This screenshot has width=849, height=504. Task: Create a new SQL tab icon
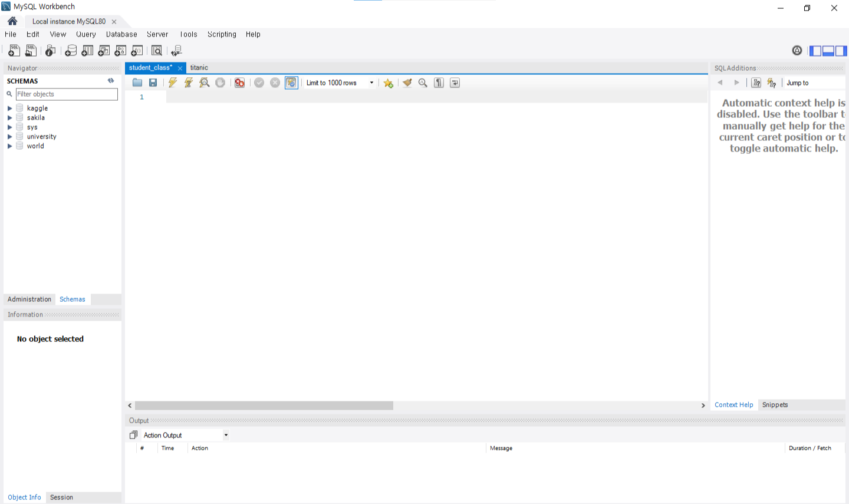coord(14,51)
